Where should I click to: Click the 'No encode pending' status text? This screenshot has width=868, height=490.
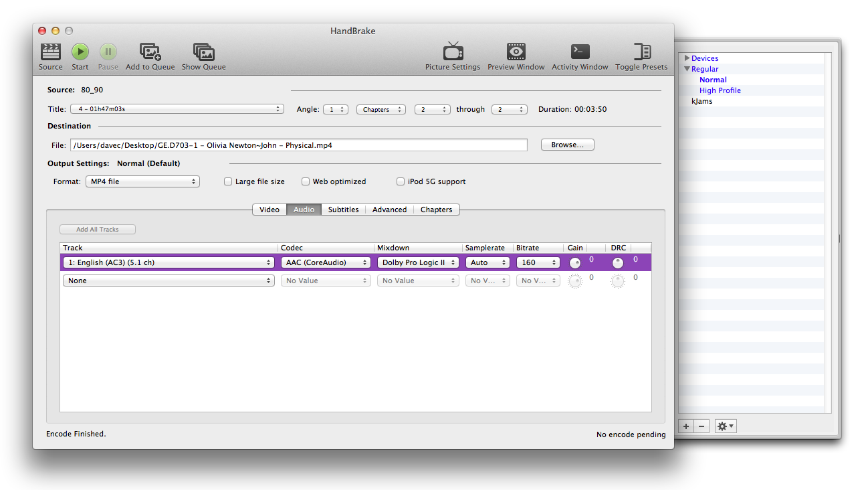pos(631,434)
